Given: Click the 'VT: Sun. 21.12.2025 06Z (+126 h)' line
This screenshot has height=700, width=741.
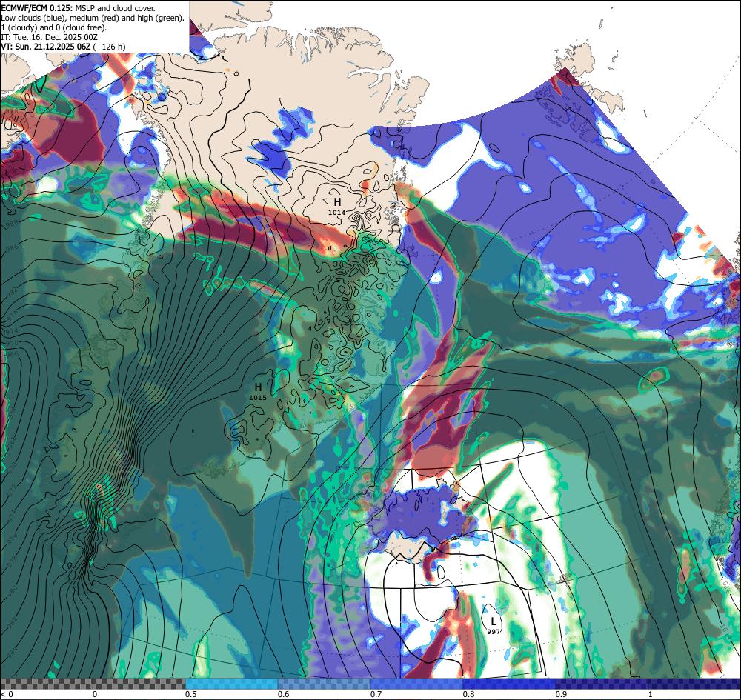Looking at the screenshot, I should pos(63,46).
